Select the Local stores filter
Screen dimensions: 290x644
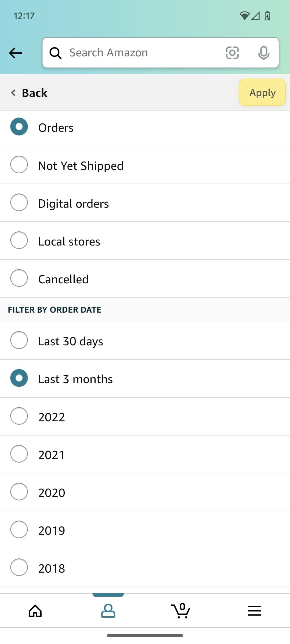[x=69, y=241]
